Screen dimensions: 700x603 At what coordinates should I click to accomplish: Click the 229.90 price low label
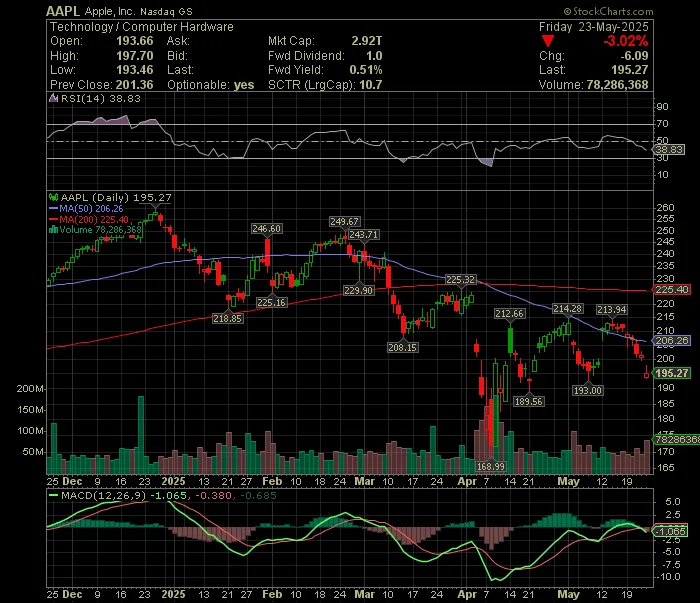point(358,291)
